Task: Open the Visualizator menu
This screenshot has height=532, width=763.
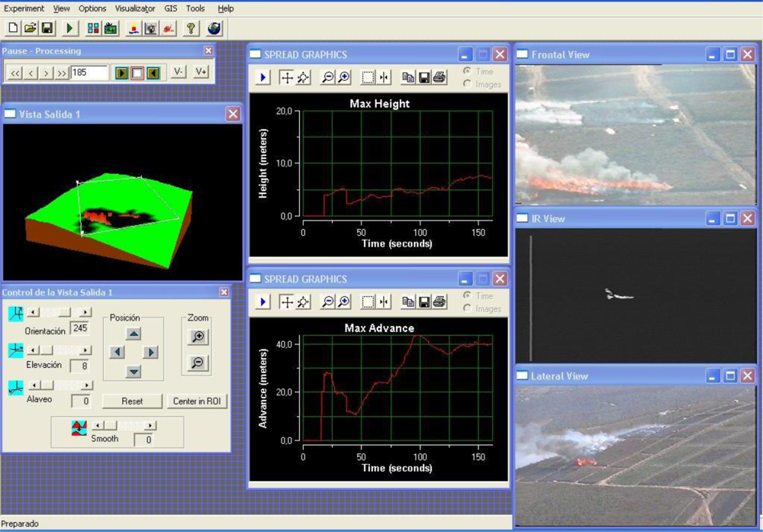Action: (135, 8)
